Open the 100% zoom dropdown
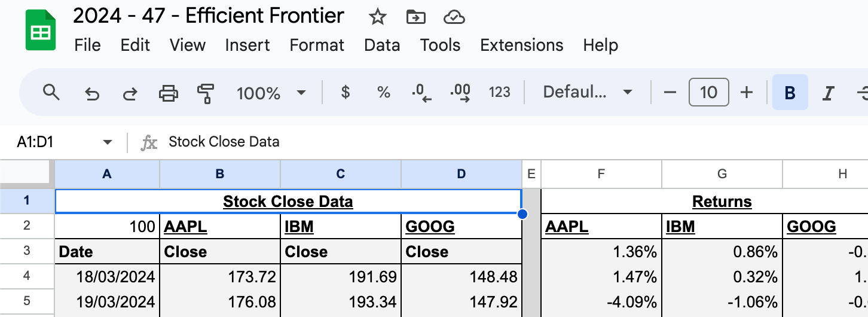 coord(271,93)
